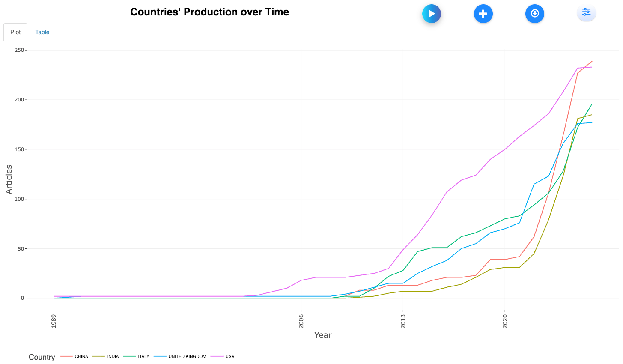
Task: Click the chart title text
Action: point(209,12)
